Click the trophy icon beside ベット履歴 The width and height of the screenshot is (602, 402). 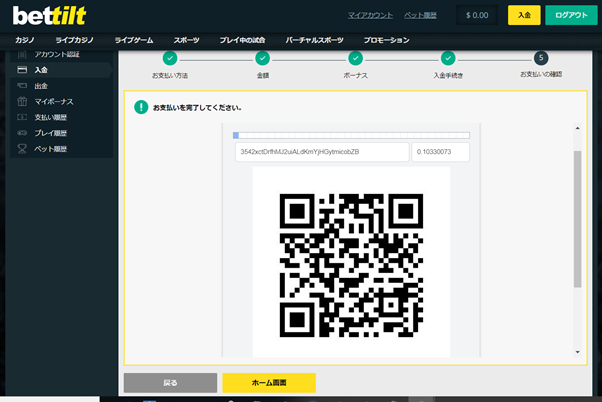coord(22,149)
